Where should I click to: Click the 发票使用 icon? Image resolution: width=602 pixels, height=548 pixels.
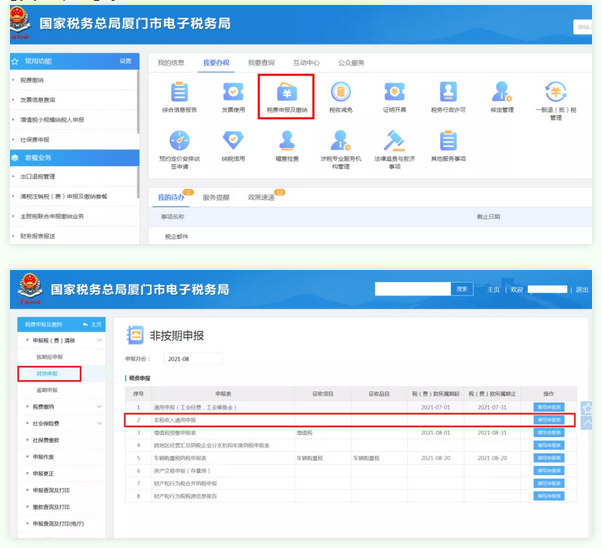[x=233, y=94]
